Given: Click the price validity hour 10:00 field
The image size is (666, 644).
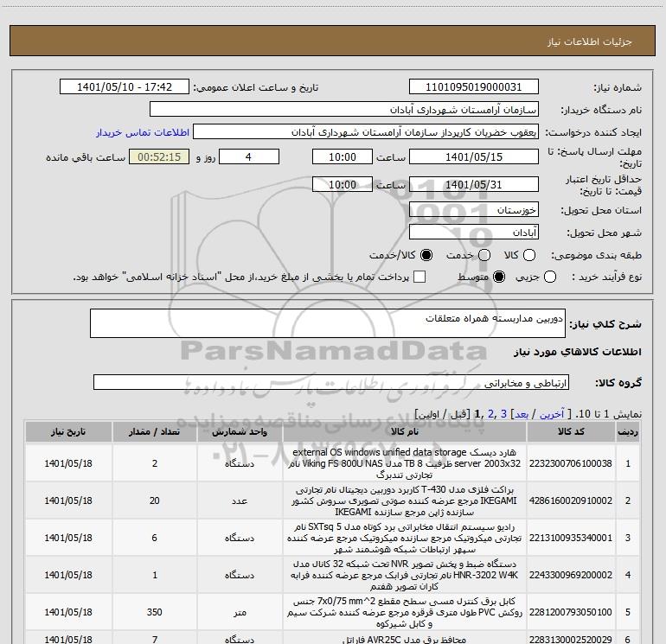Looking at the screenshot, I should tap(343, 184).
